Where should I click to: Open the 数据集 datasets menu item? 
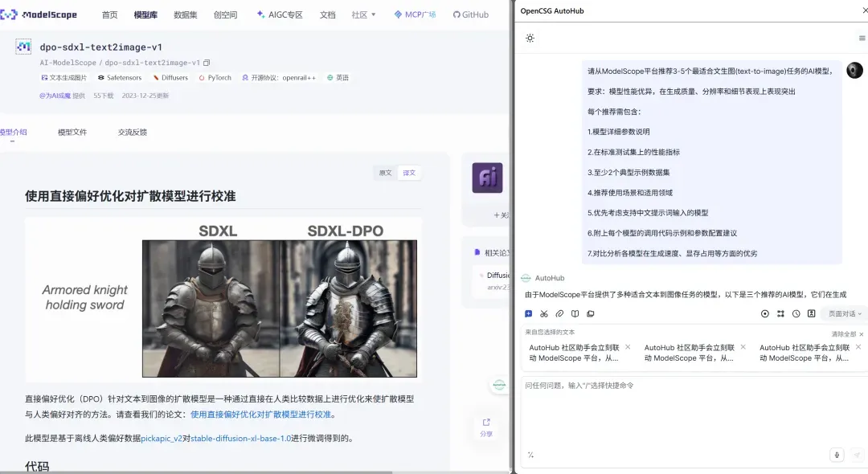click(186, 15)
